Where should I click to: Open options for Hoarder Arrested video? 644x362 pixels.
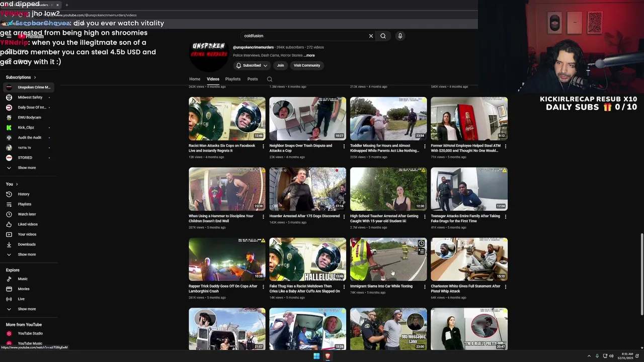pos(344,217)
